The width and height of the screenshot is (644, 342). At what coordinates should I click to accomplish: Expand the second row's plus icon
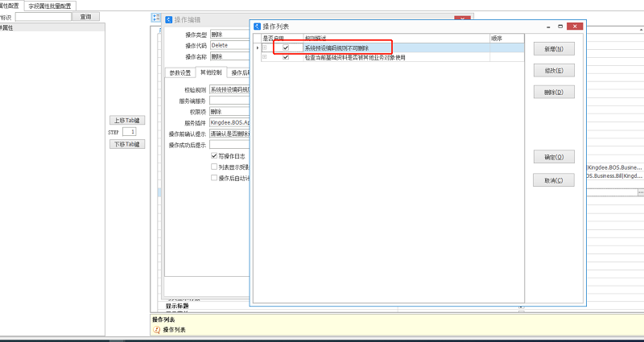coord(264,57)
